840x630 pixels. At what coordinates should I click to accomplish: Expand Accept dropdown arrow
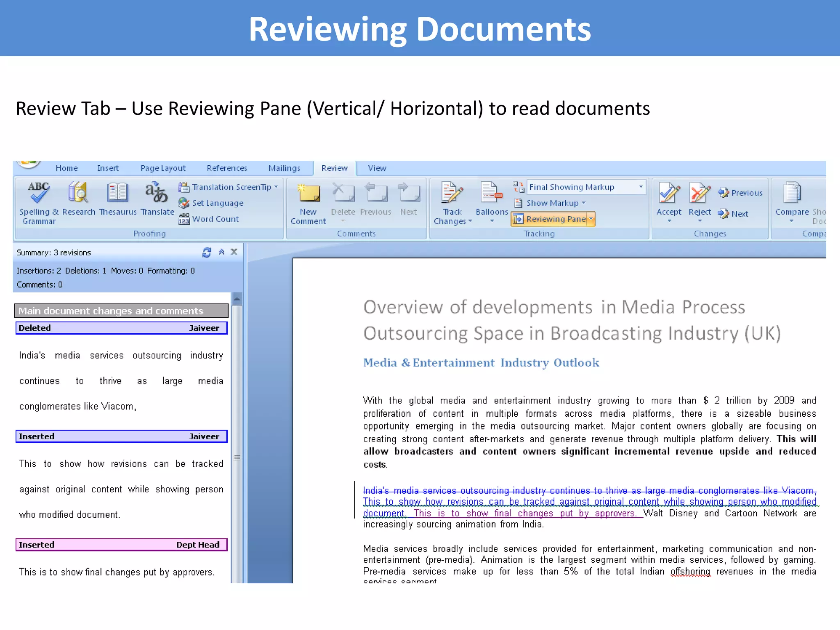point(669,221)
